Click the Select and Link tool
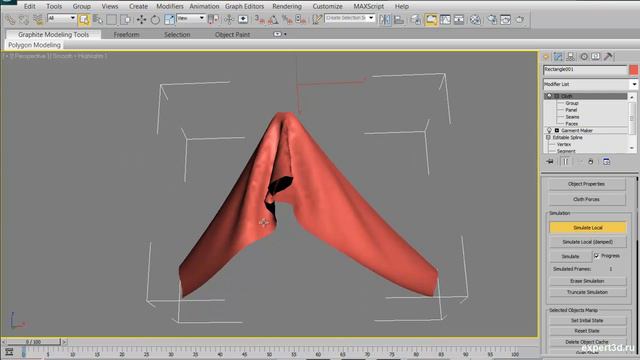This screenshot has width=640, height=360. tap(11, 19)
